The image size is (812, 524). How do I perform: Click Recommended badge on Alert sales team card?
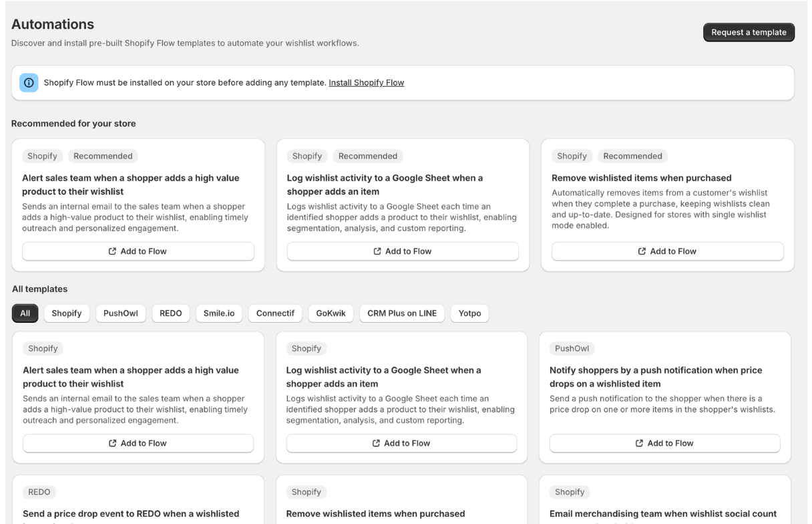[x=103, y=156]
